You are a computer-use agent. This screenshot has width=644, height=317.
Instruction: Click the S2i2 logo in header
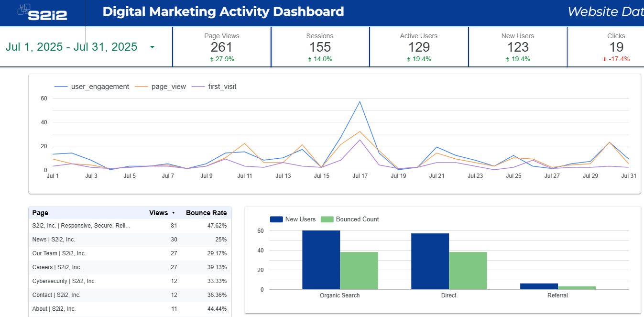tap(43, 12)
